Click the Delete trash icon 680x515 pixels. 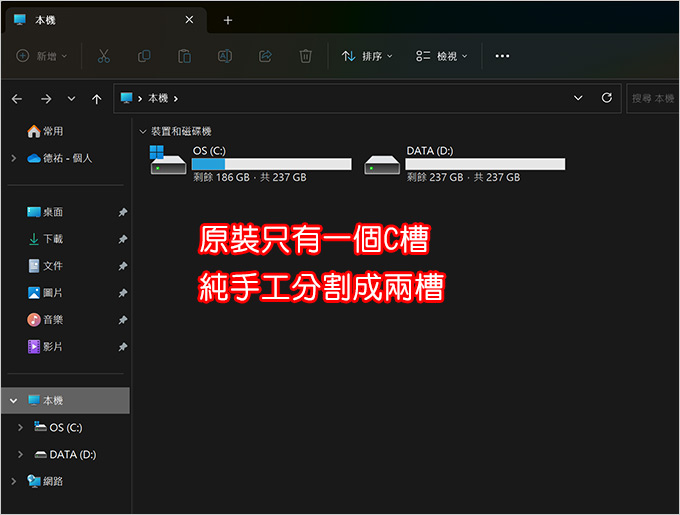[305, 56]
